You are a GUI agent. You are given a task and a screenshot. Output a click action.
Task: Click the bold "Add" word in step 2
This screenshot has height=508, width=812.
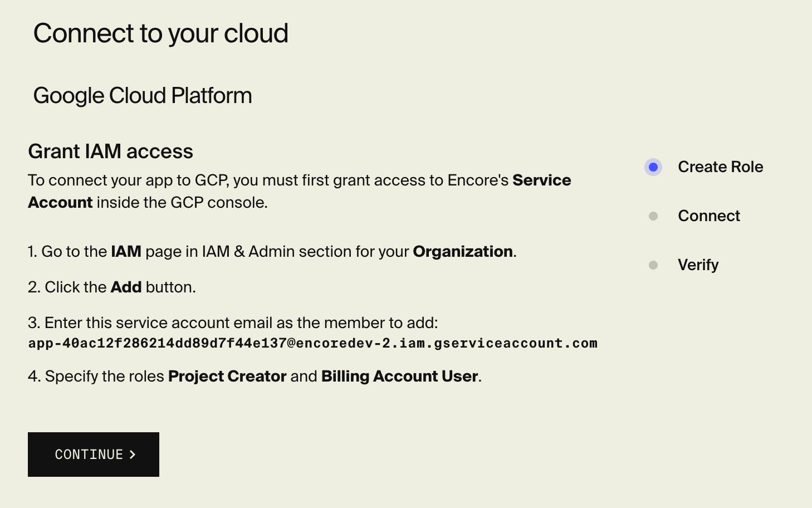(x=126, y=287)
